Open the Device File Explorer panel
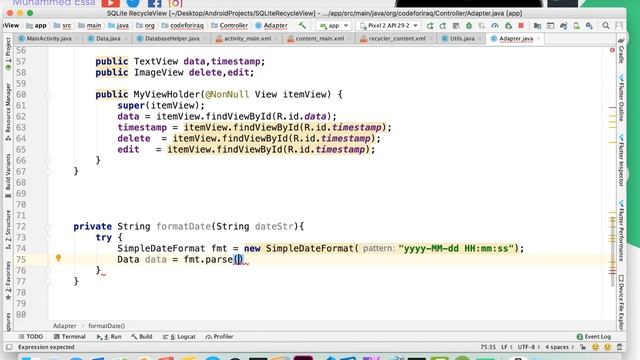Screen dimensions: 640x360 point(621,302)
